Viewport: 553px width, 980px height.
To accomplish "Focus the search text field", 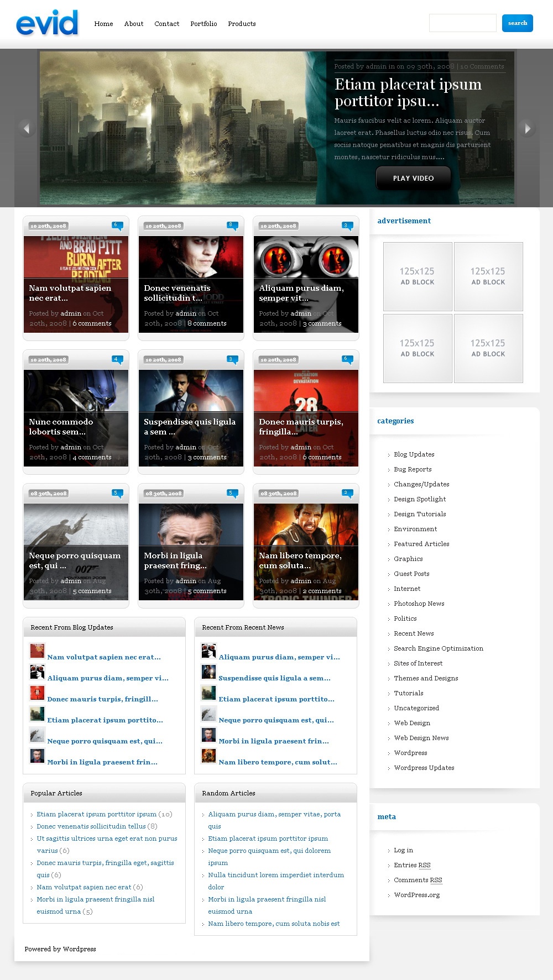I will pyautogui.click(x=462, y=23).
